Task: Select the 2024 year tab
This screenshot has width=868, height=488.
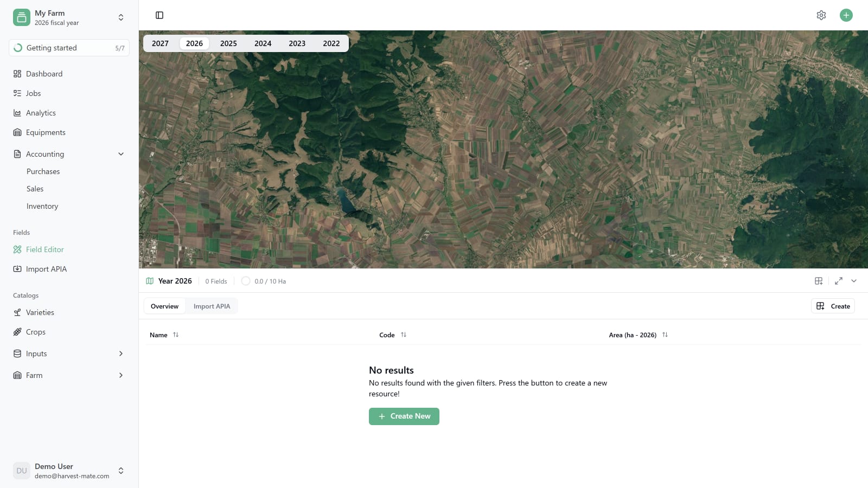Action: 263,43
